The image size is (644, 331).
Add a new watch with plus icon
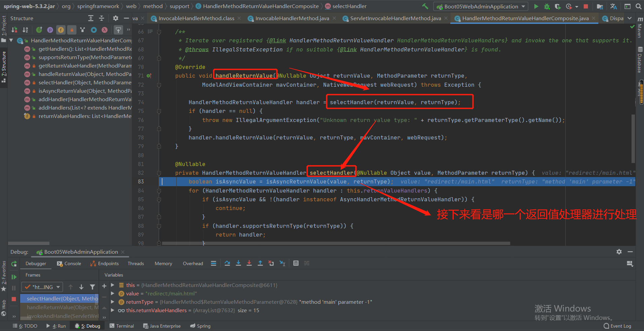pos(104,286)
